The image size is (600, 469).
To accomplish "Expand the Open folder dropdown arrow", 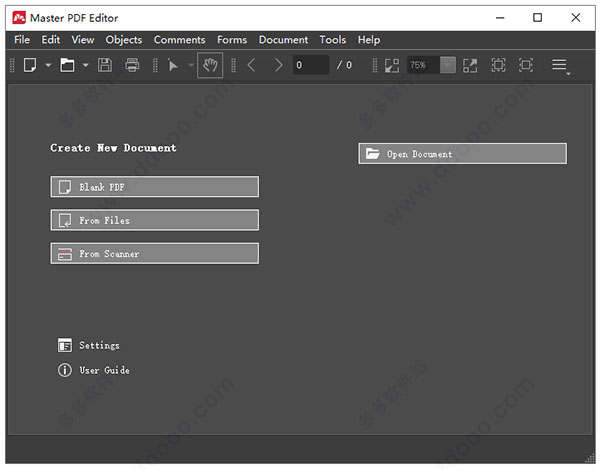I will click(86, 65).
